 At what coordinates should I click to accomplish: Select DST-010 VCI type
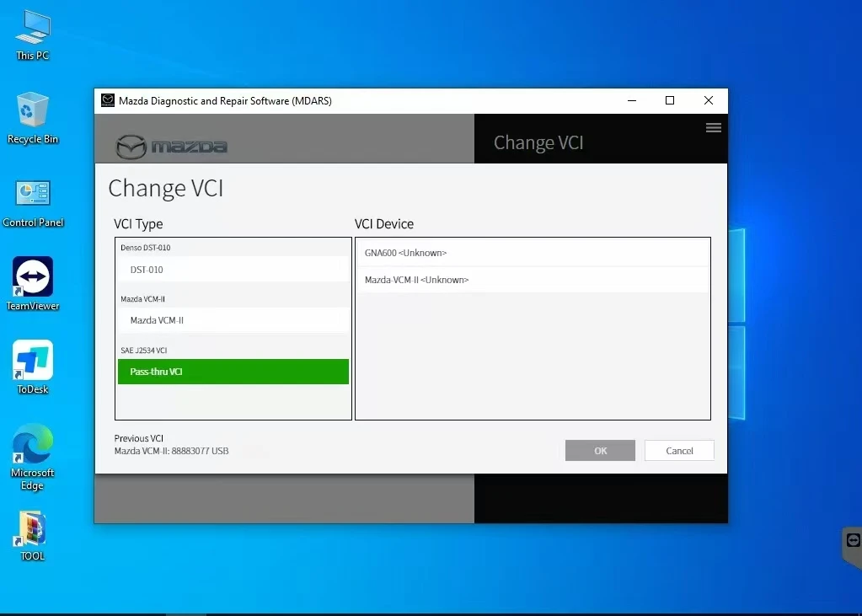click(x=233, y=270)
